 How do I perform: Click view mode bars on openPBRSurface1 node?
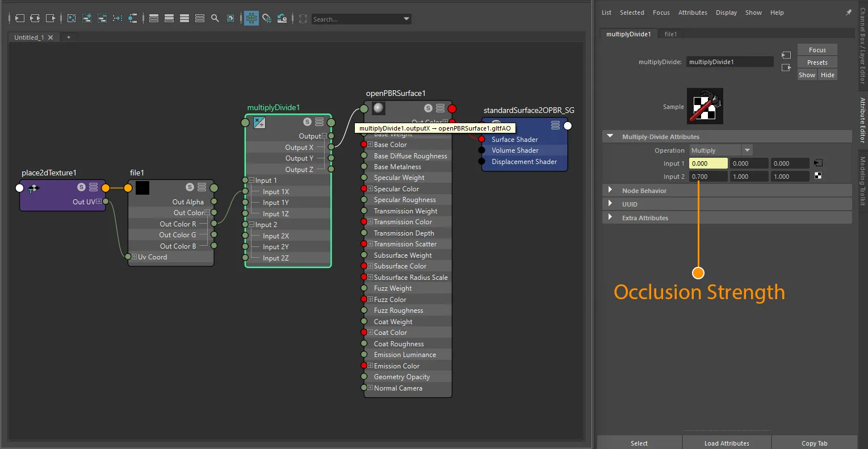click(x=440, y=108)
